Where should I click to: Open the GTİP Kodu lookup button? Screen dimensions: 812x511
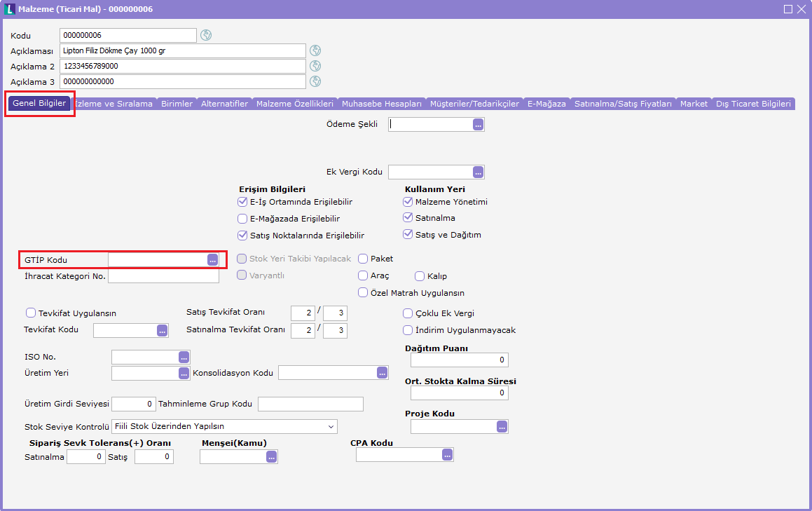click(212, 259)
